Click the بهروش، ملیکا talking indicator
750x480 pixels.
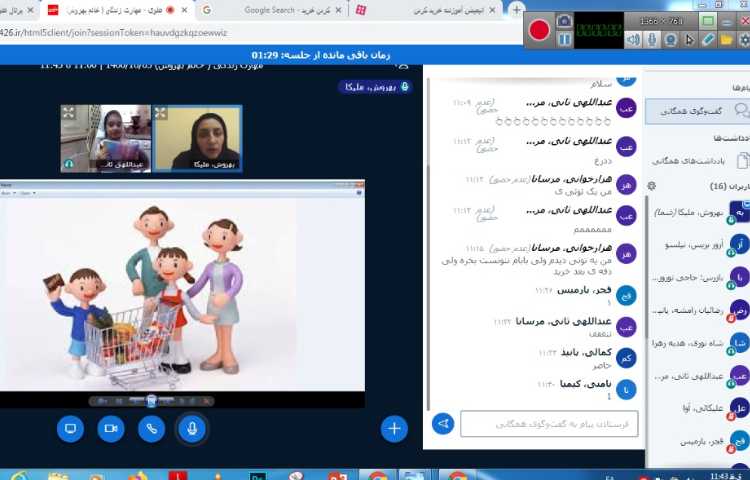click(x=375, y=87)
